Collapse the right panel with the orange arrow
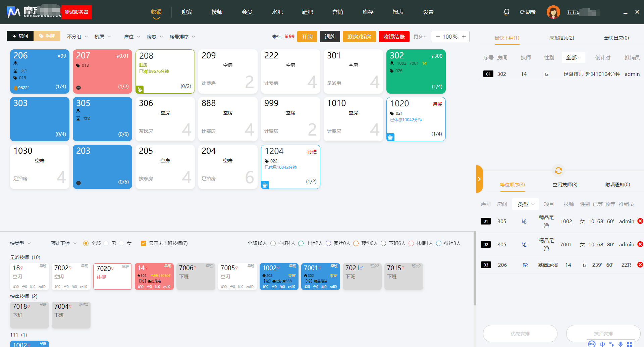The image size is (644, 347). click(x=479, y=179)
